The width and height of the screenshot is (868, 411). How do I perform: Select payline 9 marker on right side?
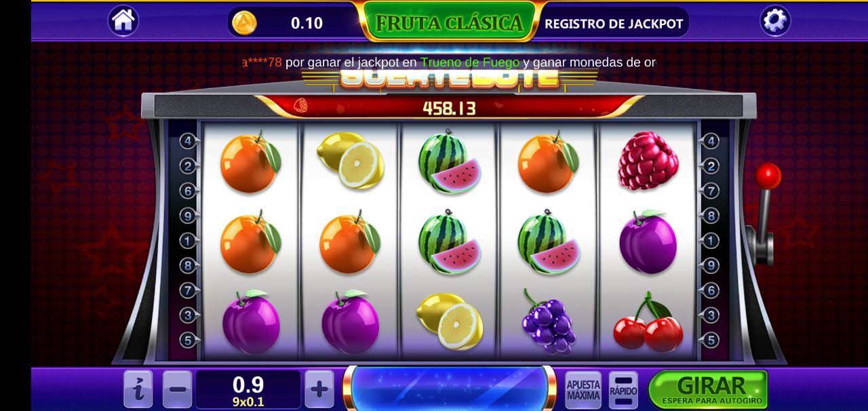click(x=710, y=265)
